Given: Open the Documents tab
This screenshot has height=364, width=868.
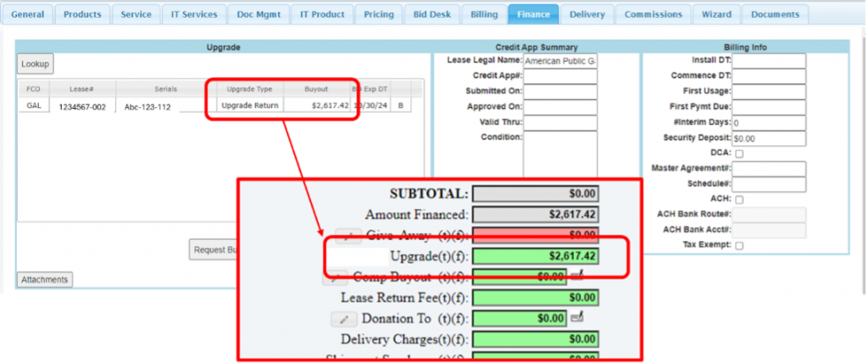Looking at the screenshot, I should [x=774, y=14].
